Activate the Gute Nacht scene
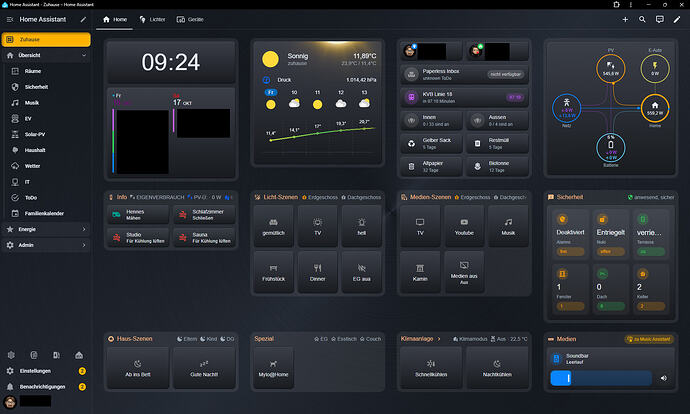 pos(204,368)
